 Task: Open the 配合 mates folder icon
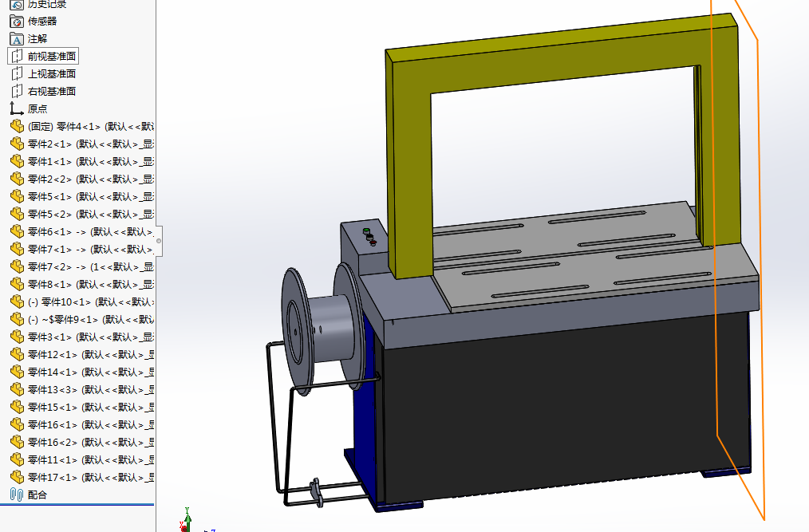(17, 495)
